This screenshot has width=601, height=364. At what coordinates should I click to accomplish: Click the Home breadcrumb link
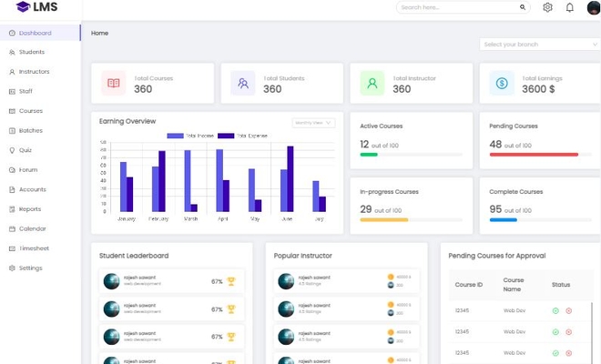pyautogui.click(x=99, y=33)
